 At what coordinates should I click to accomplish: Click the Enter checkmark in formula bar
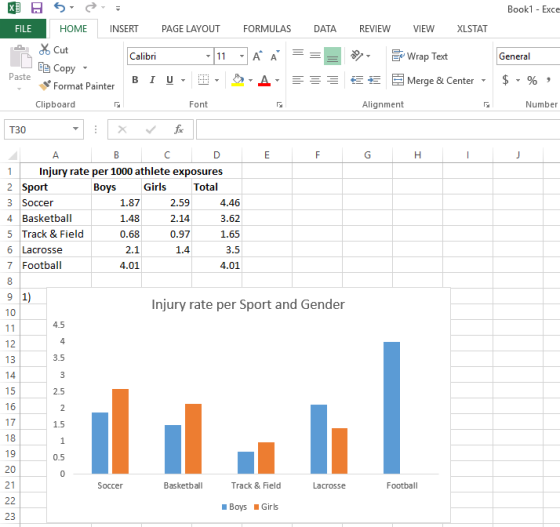(151, 130)
